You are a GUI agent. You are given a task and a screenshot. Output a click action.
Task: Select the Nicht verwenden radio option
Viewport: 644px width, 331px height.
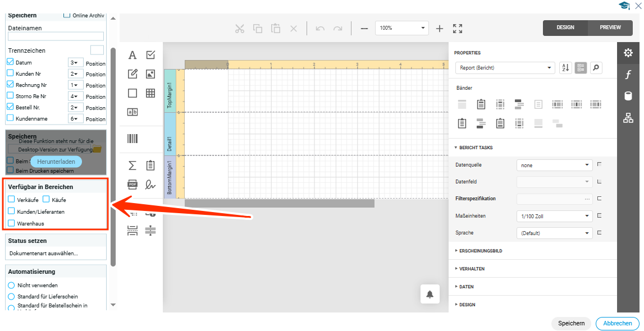coord(11,285)
